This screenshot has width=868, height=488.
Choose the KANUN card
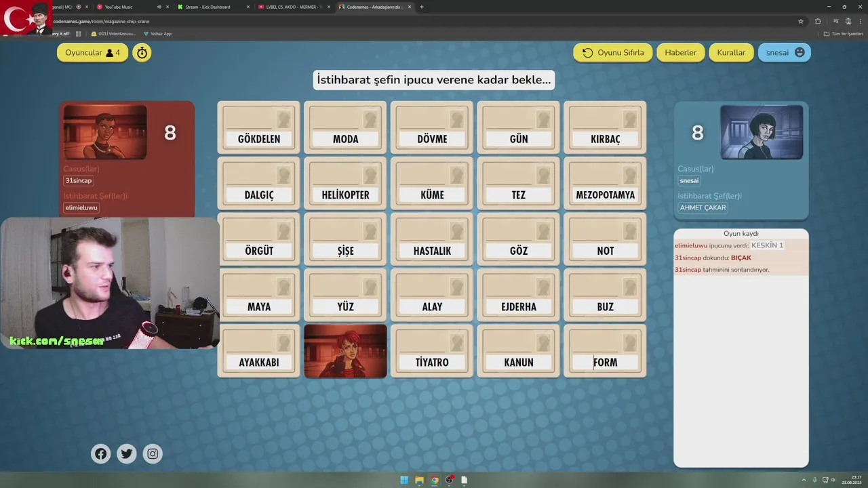[x=519, y=351]
